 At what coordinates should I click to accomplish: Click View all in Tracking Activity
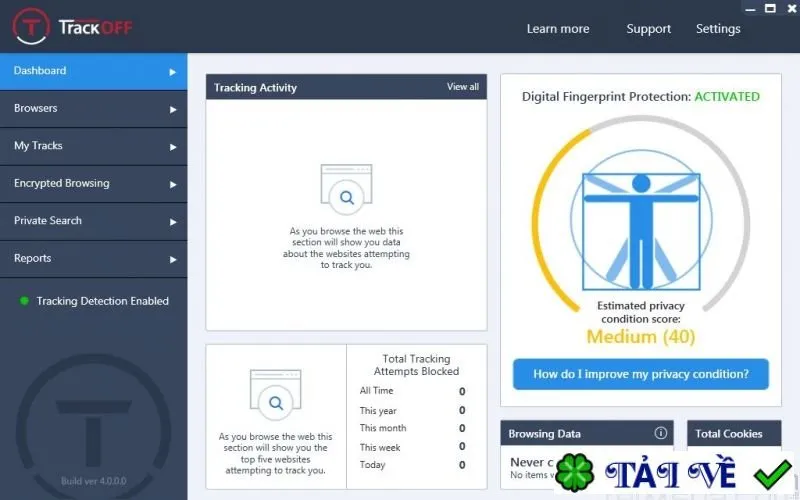point(463,87)
